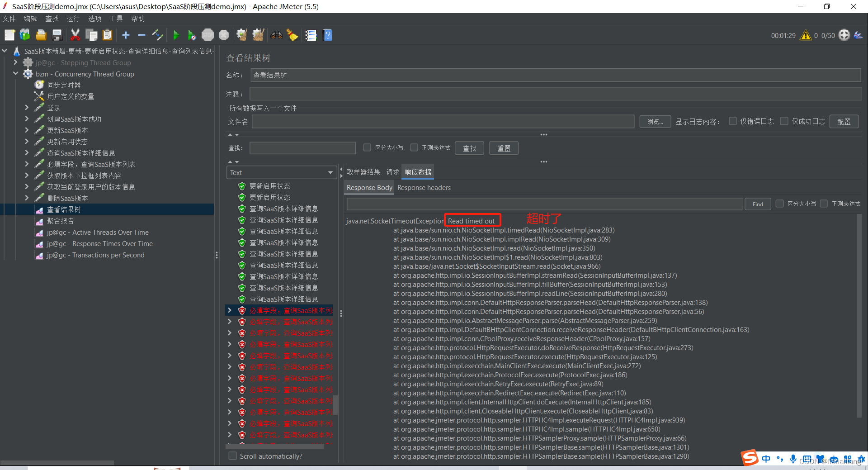Open the error log warning triangle icon

[806, 35]
